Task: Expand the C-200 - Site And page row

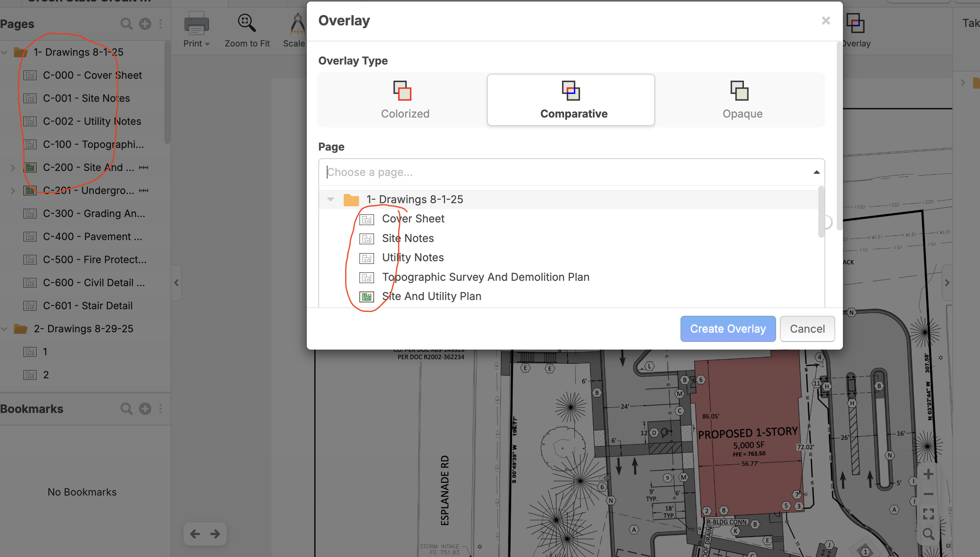Action: pyautogui.click(x=13, y=167)
